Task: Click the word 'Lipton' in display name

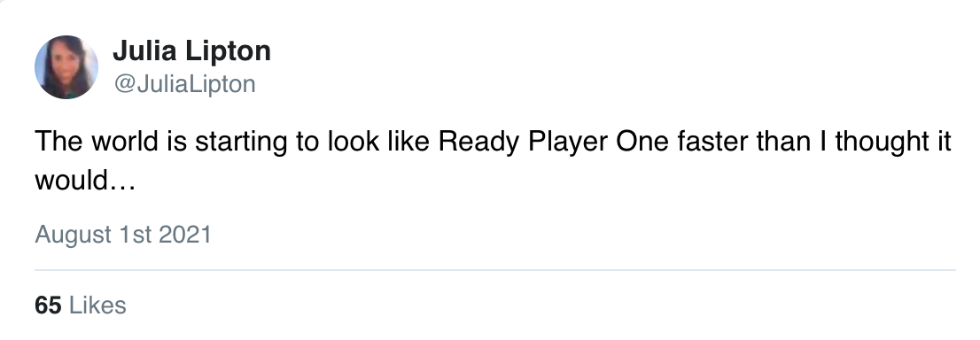Action: click(x=231, y=52)
